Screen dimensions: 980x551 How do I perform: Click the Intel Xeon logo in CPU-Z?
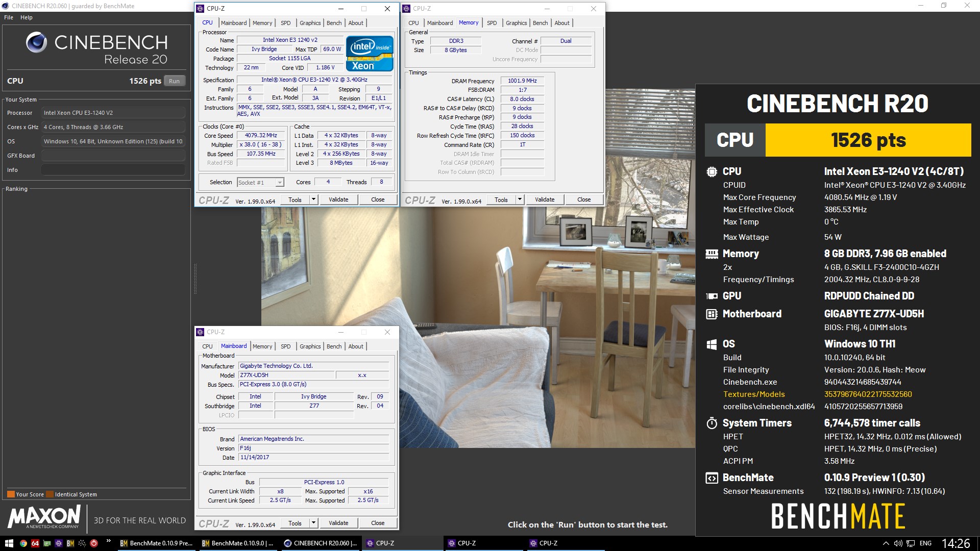coord(370,54)
